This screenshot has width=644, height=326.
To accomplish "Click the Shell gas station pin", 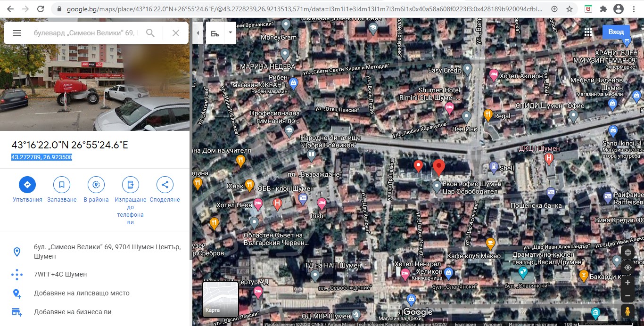I will point(493,166).
